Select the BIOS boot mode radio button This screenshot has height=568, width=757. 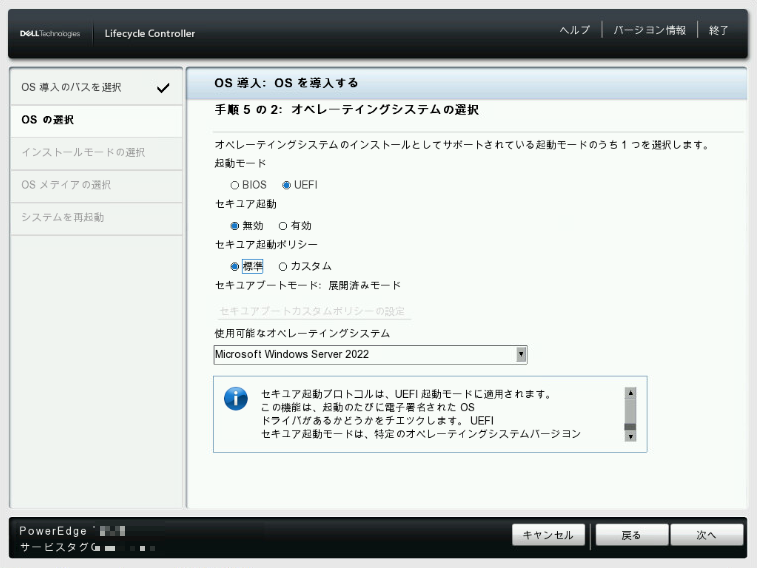(235, 185)
